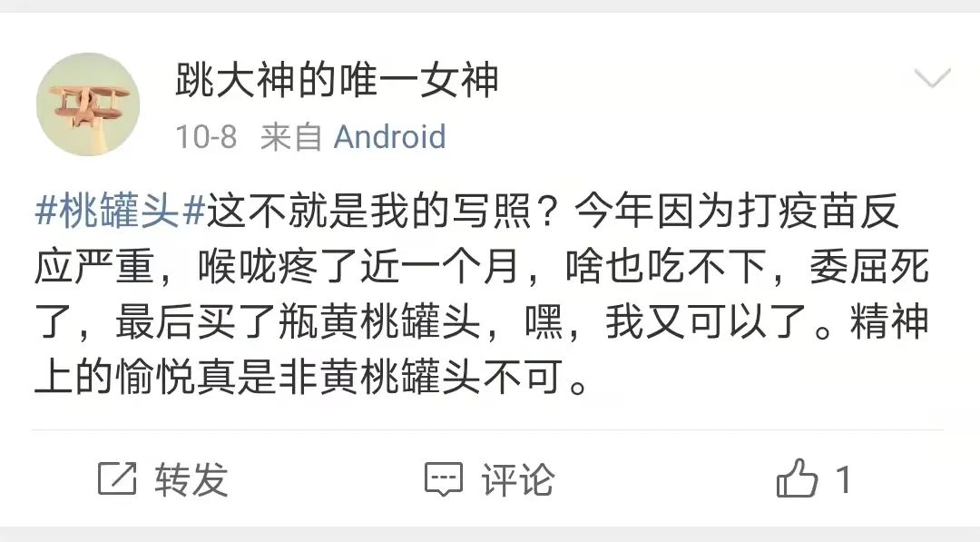Click the like count number 1
Screen dimensions: 980x542
843,479
